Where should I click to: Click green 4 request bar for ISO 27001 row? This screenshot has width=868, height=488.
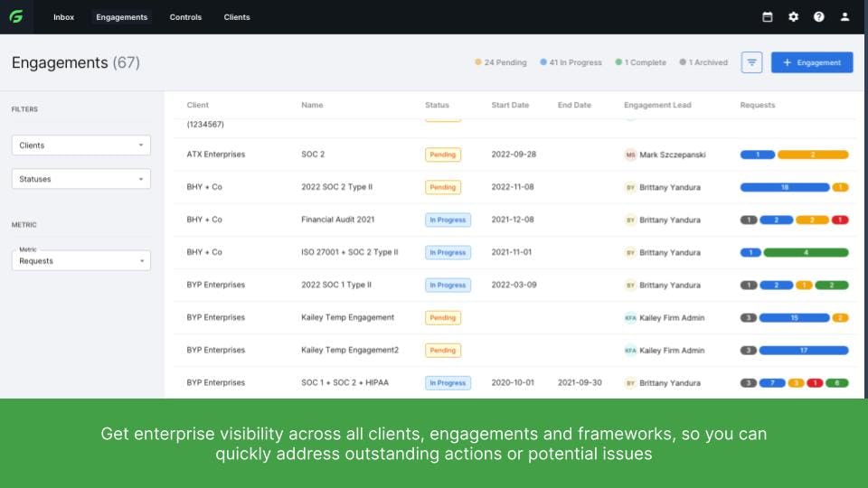(x=806, y=253)
